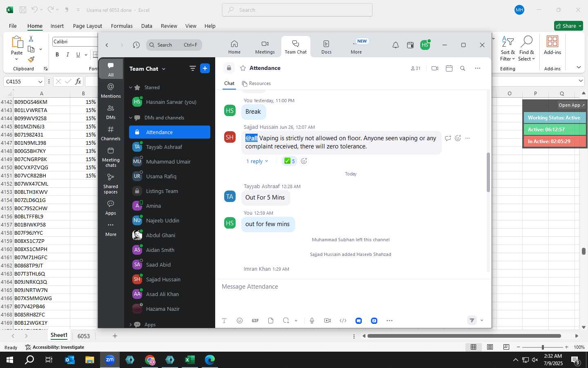Open chat with Najeeb Uddin
The width and height of the screenshot is (588, 368).
[169, 220]
